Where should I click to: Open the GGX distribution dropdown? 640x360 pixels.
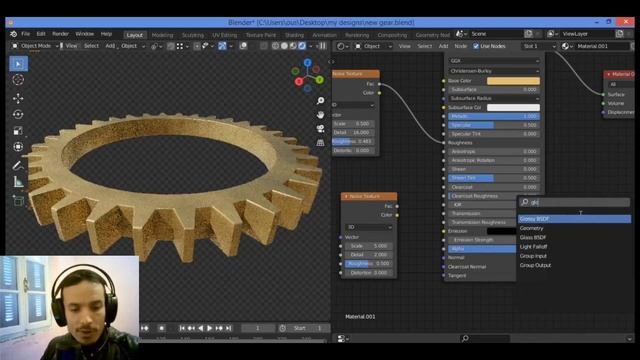(x=494, y=61)
